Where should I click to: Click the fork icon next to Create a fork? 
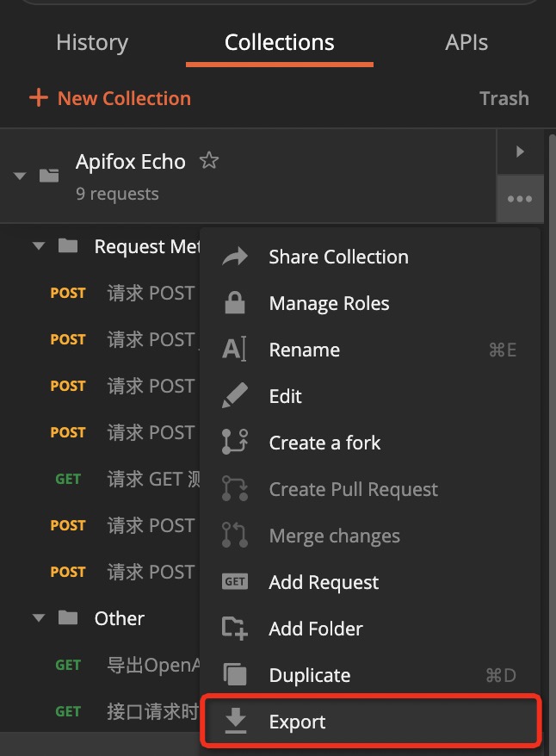point(233,443)
